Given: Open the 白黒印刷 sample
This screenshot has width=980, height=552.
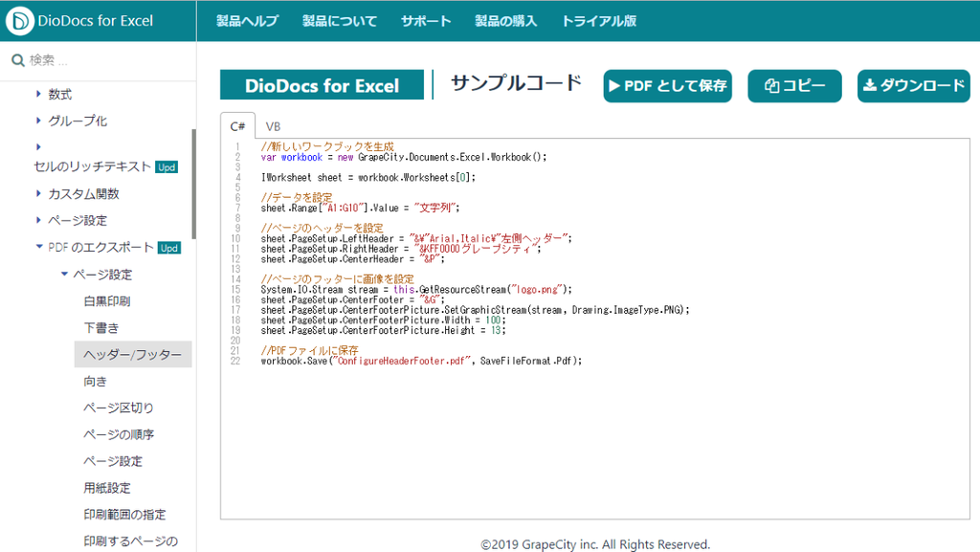Looking at the screenshot, I should [x=107, y=301].
